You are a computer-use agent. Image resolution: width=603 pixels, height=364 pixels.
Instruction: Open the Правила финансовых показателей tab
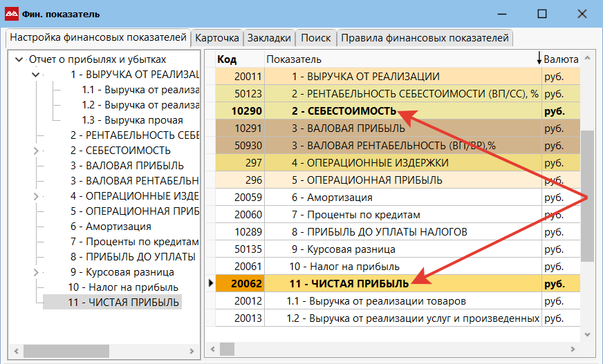click(425, 38)
